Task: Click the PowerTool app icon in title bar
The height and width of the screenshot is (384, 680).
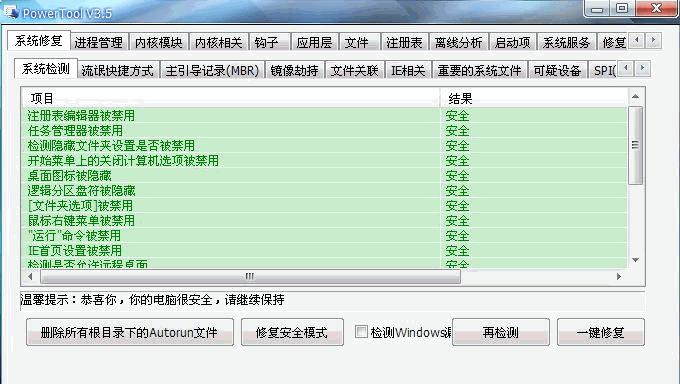Action: point(10,12)
